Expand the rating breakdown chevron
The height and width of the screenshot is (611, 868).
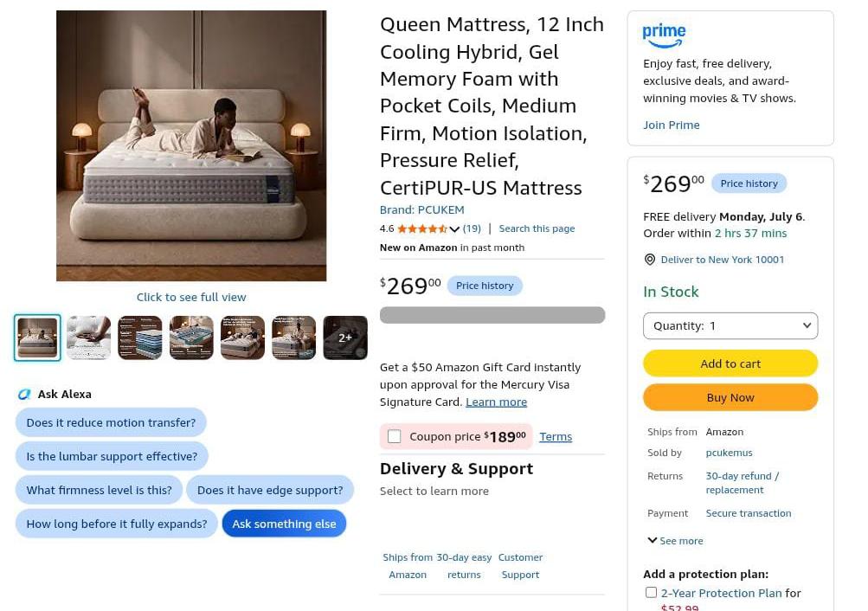coord(454,229)
